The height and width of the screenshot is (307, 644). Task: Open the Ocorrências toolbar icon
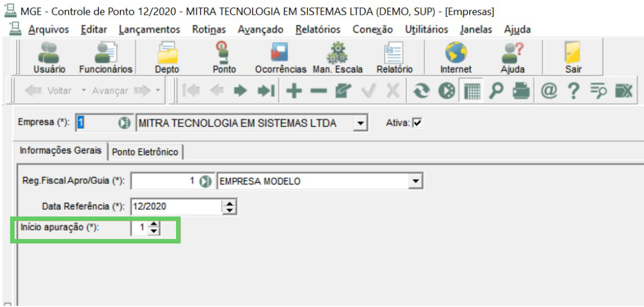281,57
